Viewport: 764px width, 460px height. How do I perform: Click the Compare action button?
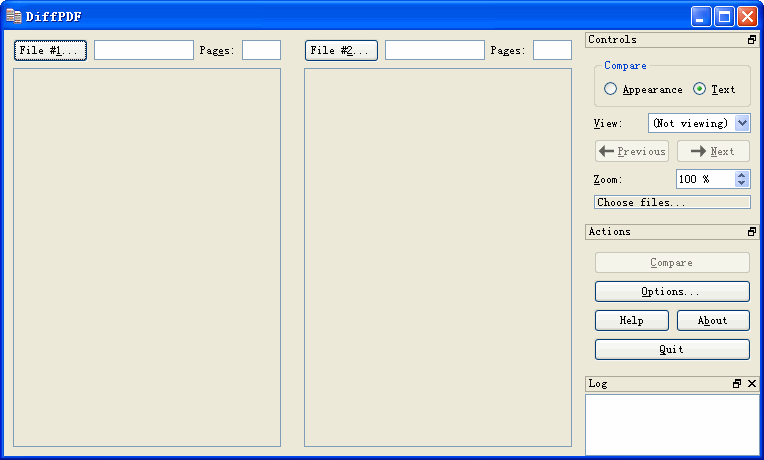(672, 263)
